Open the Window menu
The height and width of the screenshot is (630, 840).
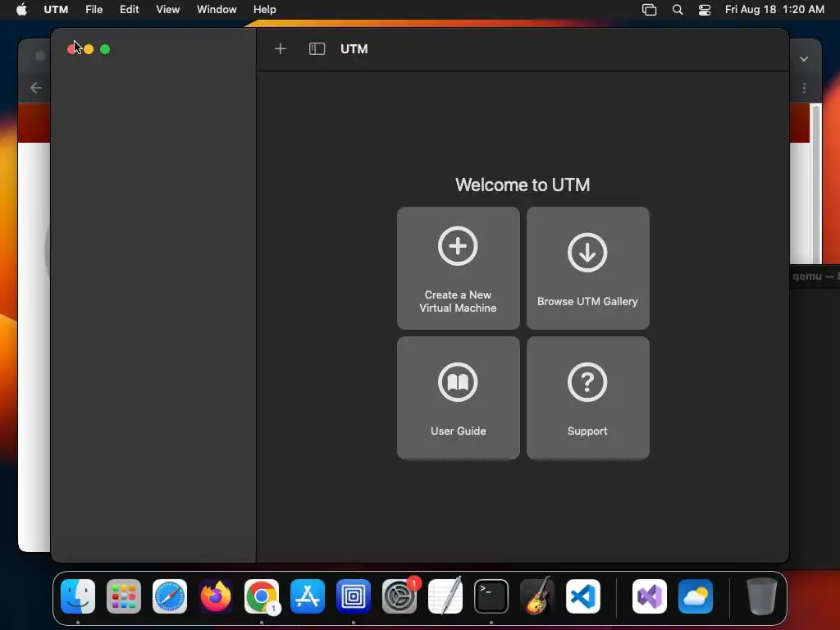pos(217,10)
